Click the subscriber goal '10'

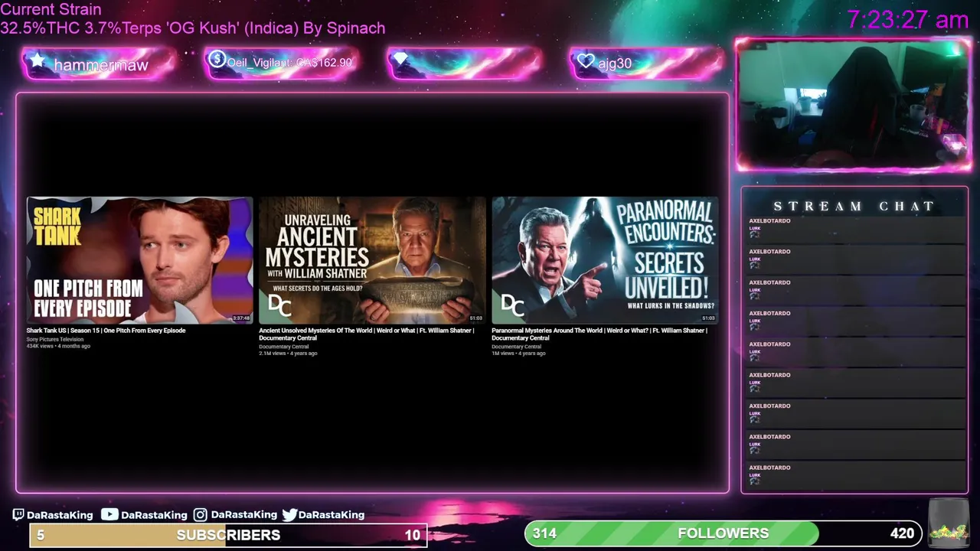[x=412, y=535]
